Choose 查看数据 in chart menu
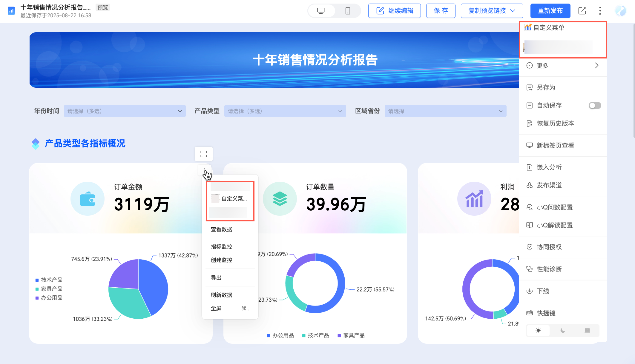 coord(221,229)
